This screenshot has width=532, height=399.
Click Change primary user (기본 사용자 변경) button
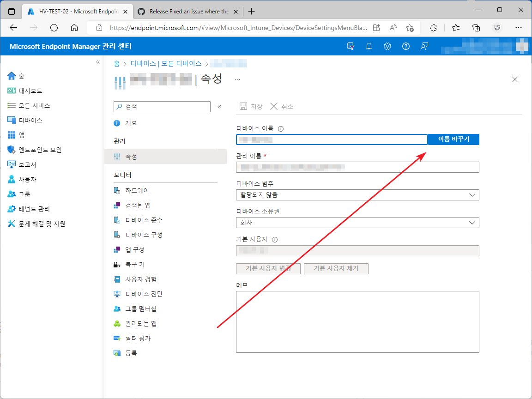268,268
